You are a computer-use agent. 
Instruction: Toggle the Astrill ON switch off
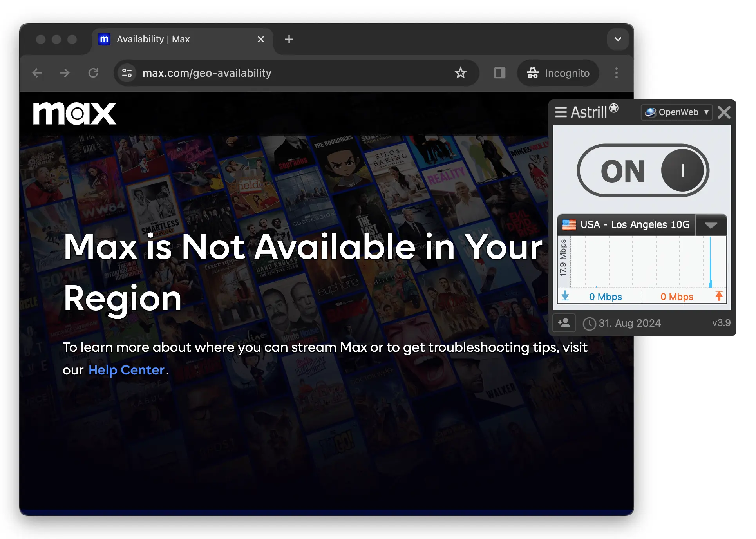(x=643, y=171)
